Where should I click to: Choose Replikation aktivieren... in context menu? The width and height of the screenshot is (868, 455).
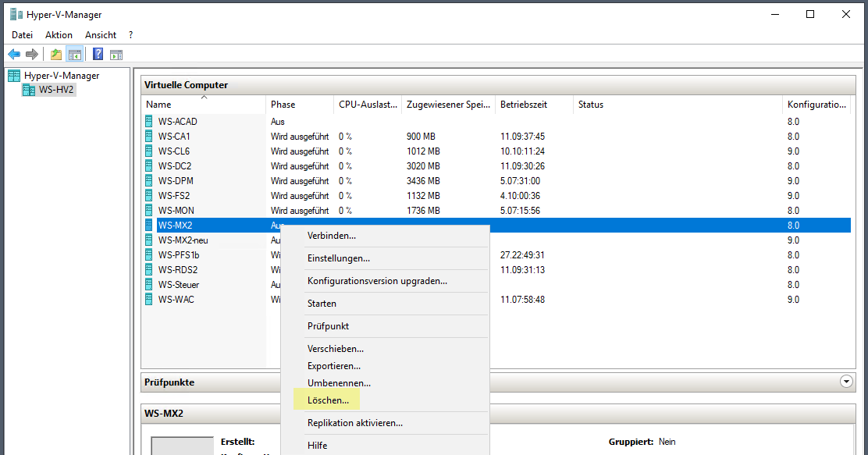[385, 424]
